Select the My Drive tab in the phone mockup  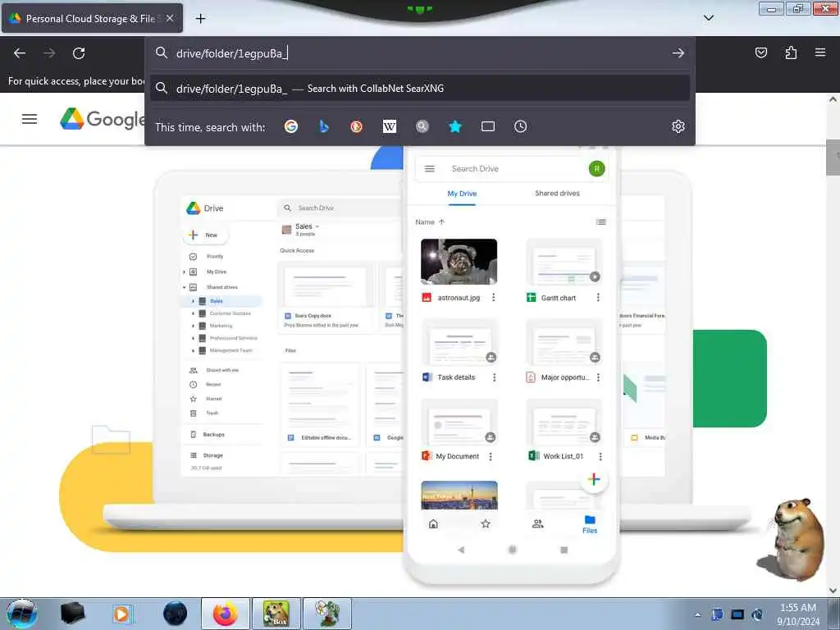(462, 194)
